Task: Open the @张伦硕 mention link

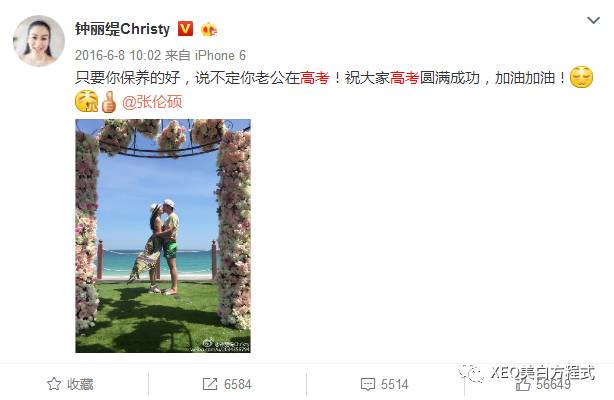Action: pyautogui.click(x=152, y=102)
